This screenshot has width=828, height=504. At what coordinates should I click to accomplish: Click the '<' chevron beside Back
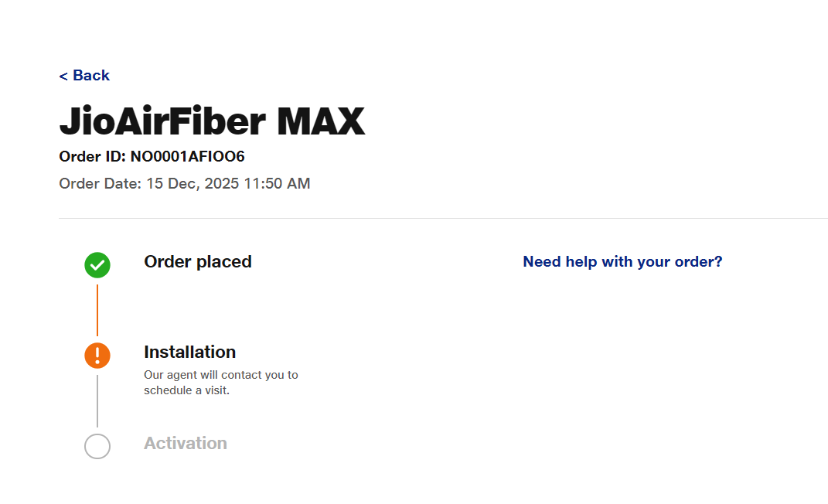(63, 76)
